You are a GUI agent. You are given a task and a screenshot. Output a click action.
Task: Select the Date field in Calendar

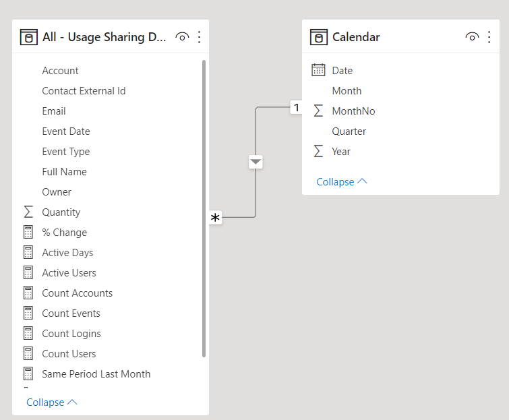[342, 70]
